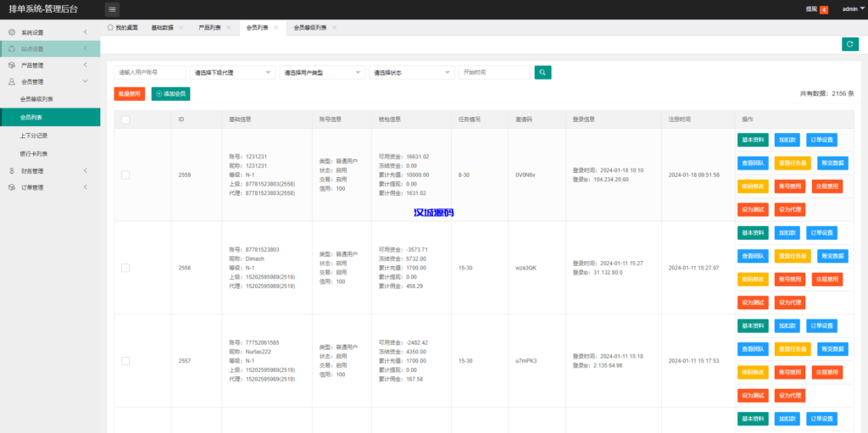
Task: Open 银行卡列表 in the sidebar menu
Action: [x=34, y=153]
